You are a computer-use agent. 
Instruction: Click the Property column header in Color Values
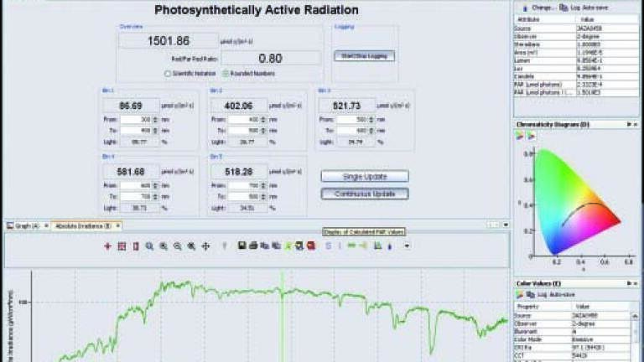(x=543, y=306)
